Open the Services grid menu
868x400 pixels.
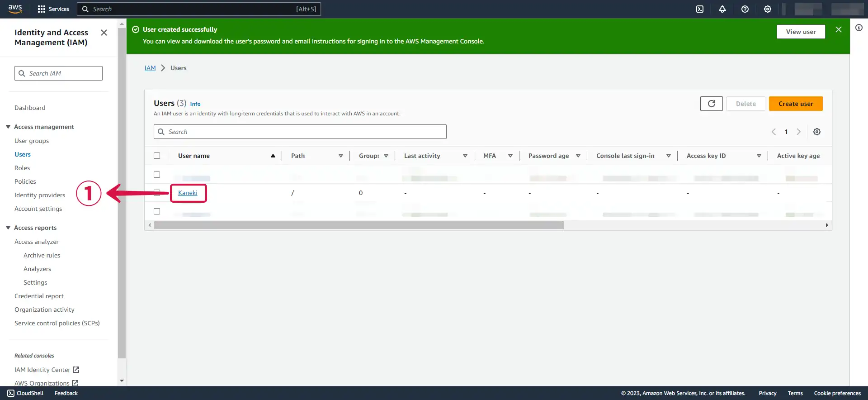pos(53,9)
